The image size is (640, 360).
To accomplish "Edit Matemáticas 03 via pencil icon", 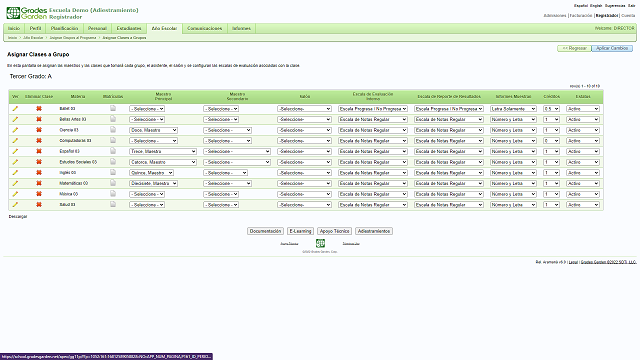I will pyautogui.click(x=15, y=183).
